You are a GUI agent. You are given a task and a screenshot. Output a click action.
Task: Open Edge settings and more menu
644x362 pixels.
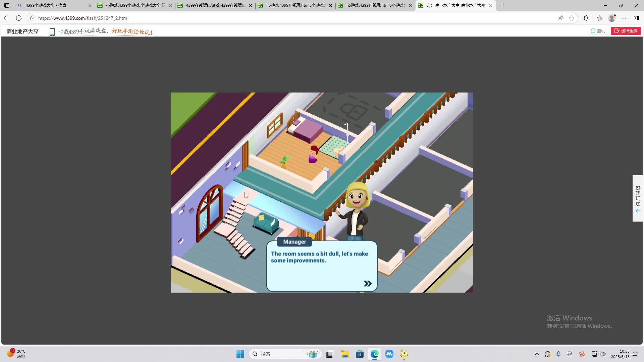pyautogui.click(x=624, y=18)
